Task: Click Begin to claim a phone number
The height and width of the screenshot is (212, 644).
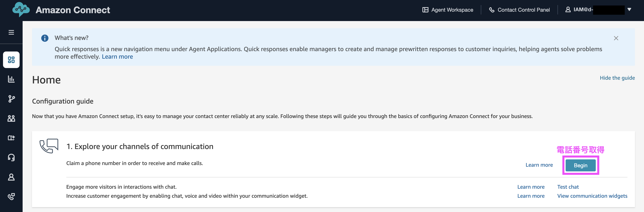Action: (581, 165)
